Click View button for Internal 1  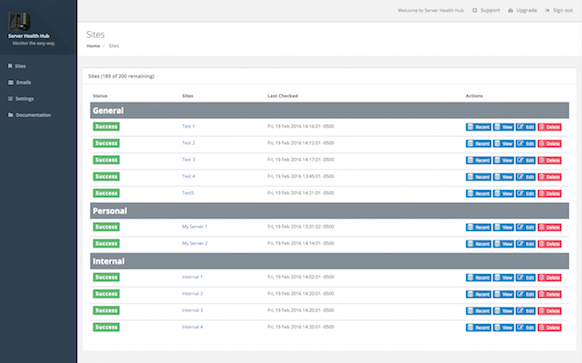point(503,278)
